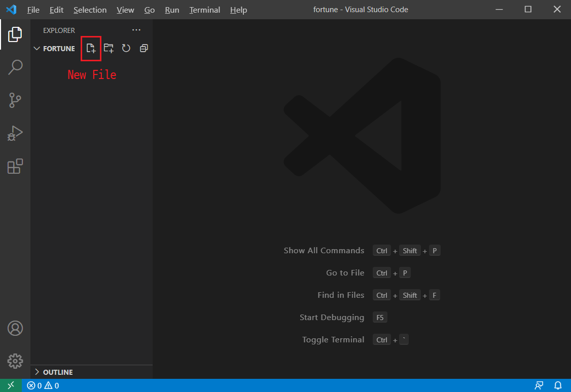
Task: Minimize the VS Code window
Action: tap(499, 10)
